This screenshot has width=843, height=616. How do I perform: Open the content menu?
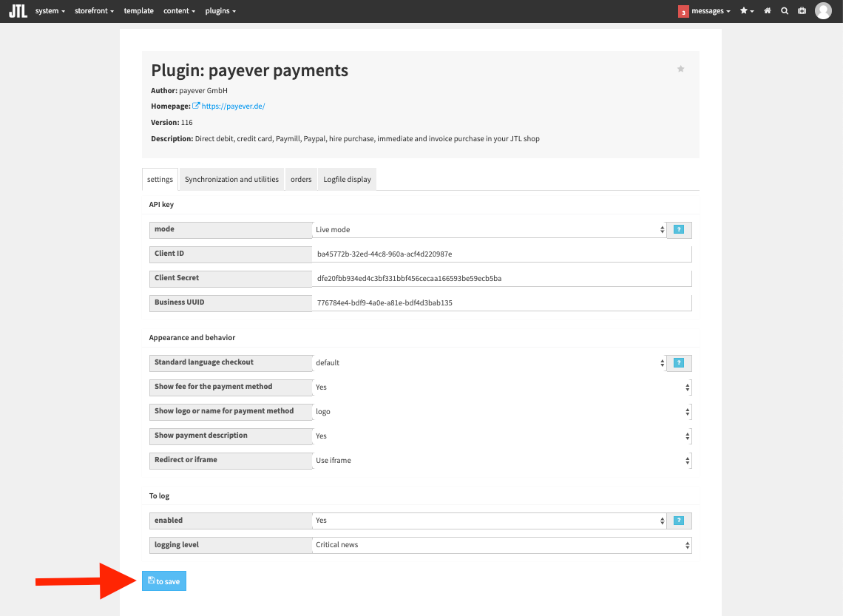tap(179, 11)
